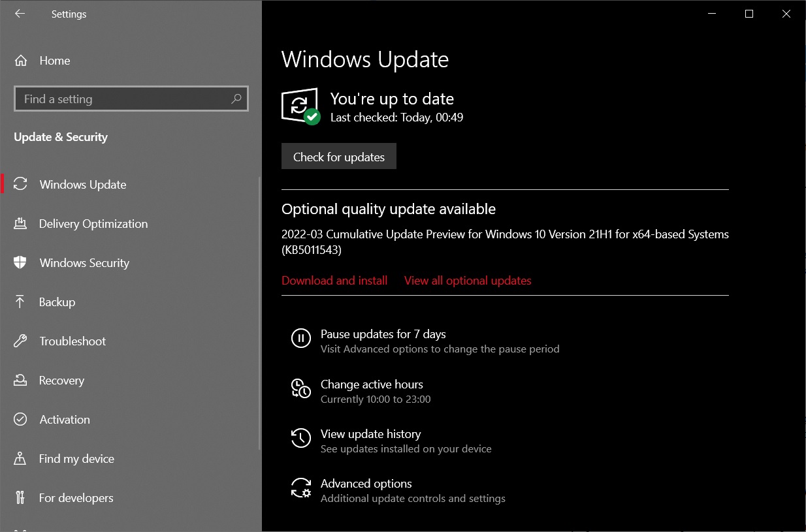Select Backup in the sidebar
The height and width of the screenshot is (532, 806).
(x=58, y=302)
